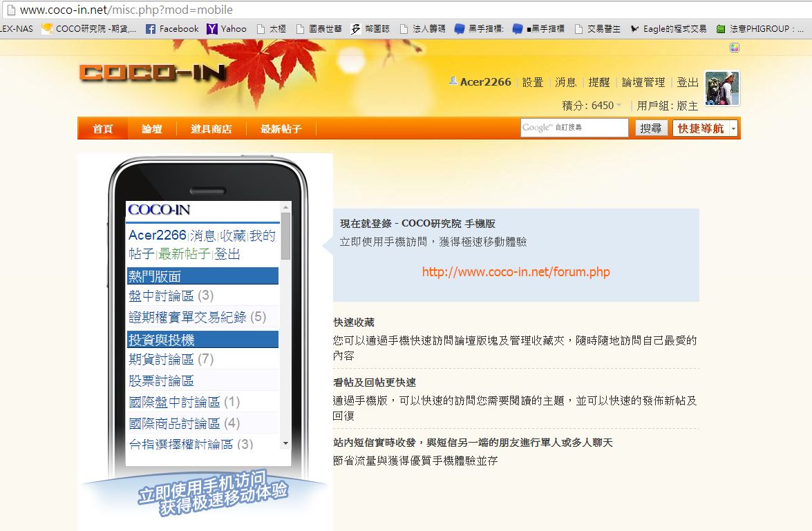812x531 pixels.
Task: Open 設置 settings link
Action: click(x=532, y=82)
